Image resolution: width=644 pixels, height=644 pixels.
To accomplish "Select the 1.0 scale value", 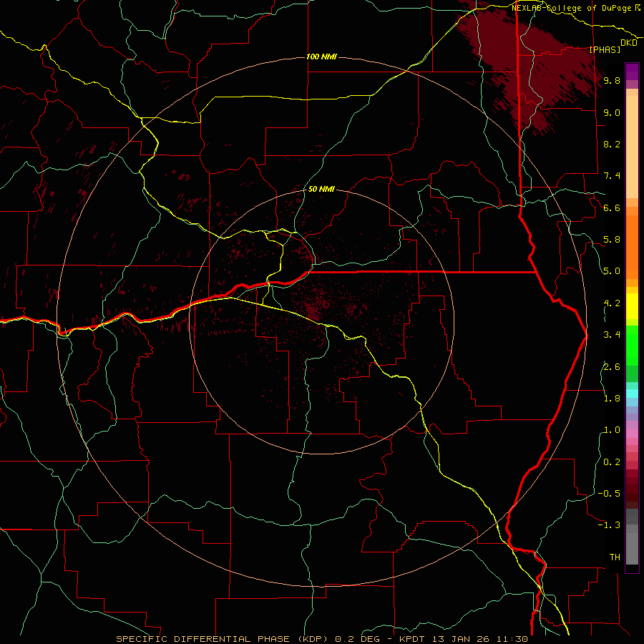I will 612,430.
